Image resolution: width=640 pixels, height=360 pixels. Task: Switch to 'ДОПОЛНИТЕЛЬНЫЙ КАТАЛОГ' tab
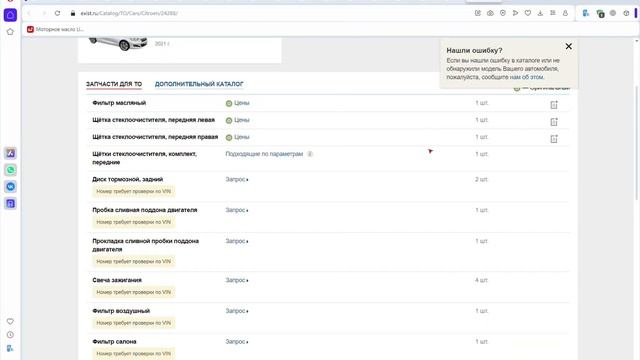199,84
